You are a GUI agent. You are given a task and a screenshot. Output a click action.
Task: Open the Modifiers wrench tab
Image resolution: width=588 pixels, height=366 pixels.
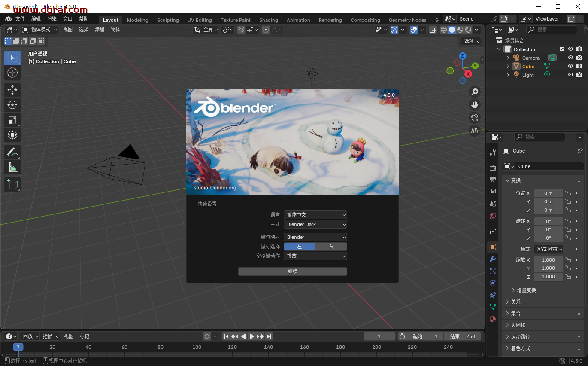(493, 259)
